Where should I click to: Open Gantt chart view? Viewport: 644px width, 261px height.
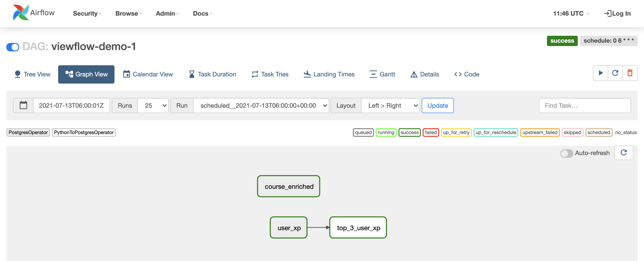pos(382,74)
